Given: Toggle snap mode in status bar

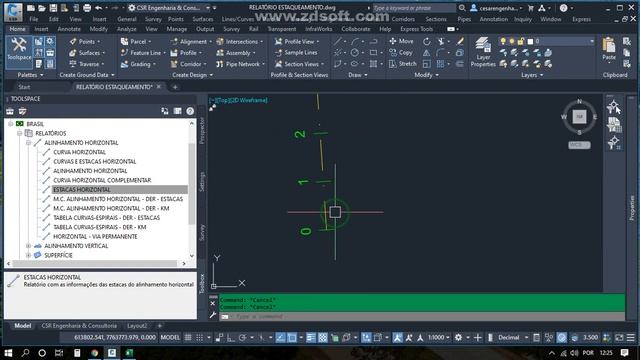Looking at the screenshot, I should [200, 338].
